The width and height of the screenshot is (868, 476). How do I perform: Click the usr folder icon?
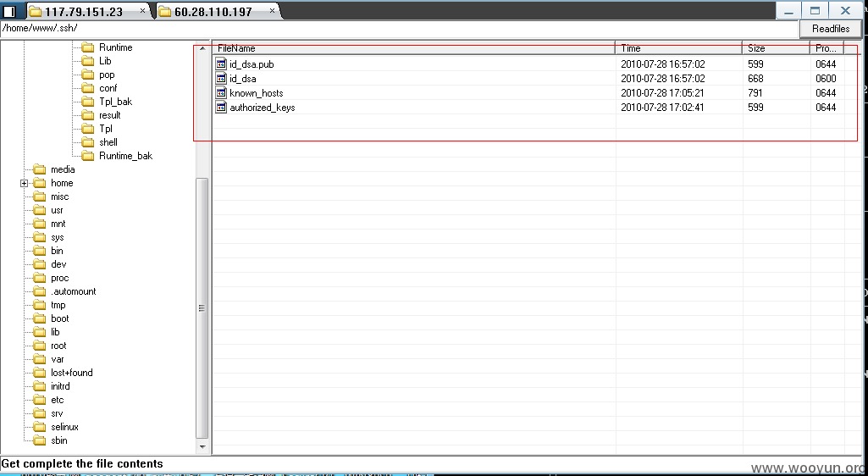tap(39, 210)
